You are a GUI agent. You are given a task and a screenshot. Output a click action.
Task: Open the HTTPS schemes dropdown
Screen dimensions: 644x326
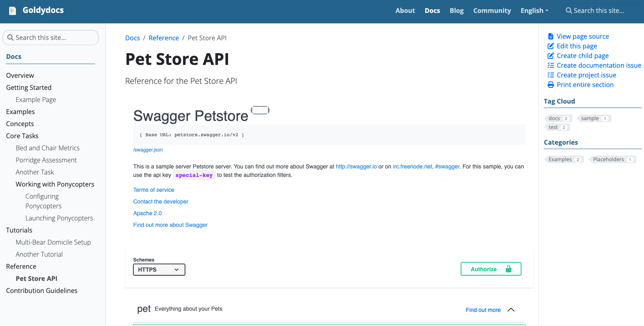(x=159, y=270)
